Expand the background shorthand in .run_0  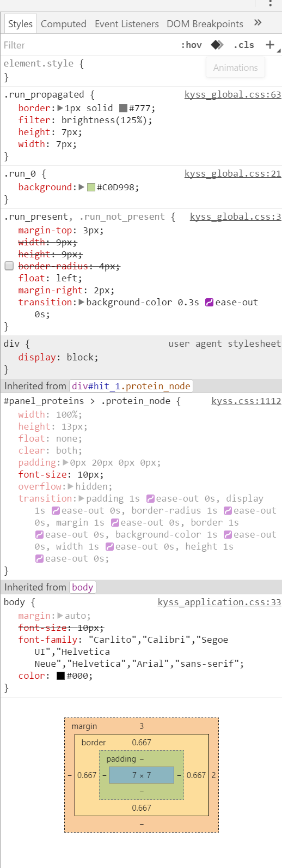coord(82,187)
